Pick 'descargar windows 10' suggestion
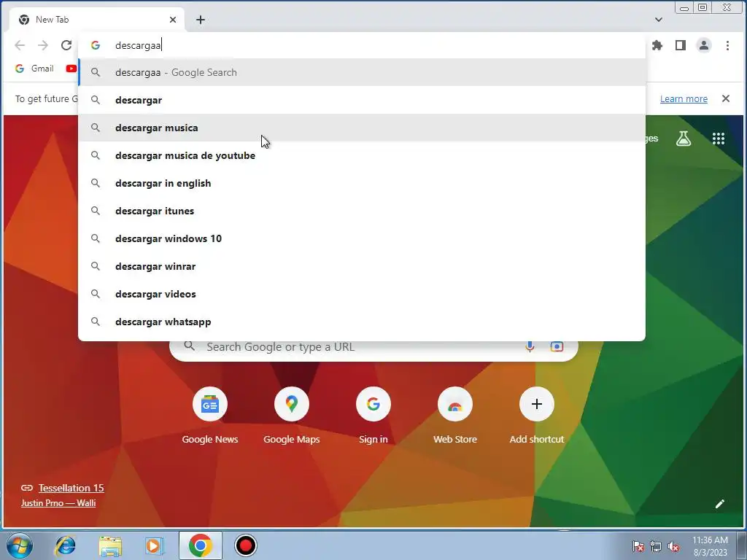 362,238
